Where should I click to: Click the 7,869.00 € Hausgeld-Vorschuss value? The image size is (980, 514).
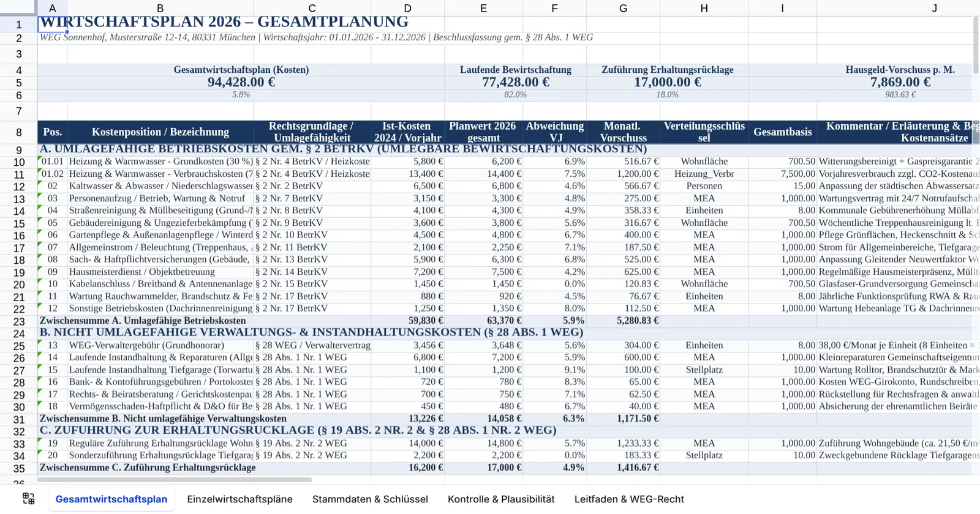tap(900, 82)
